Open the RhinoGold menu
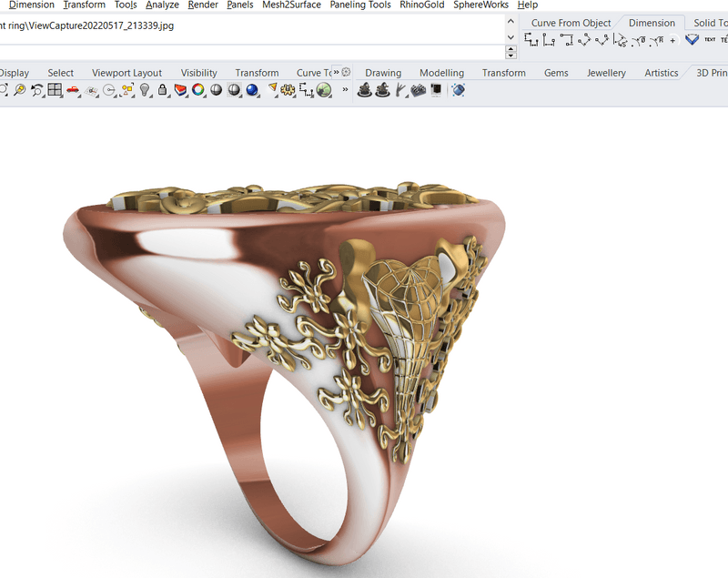Image resolution: width=728 pixels, height=578 pixels. click(422, 5)
